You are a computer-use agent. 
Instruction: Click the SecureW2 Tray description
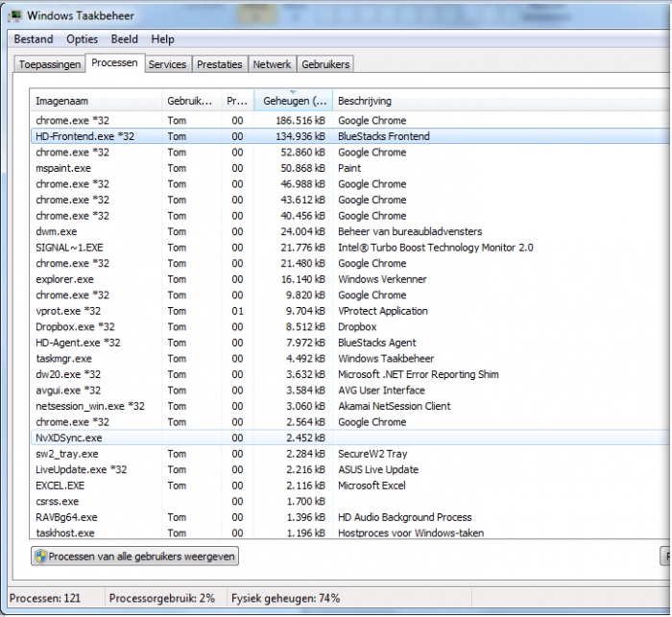[x=372, y=453]
